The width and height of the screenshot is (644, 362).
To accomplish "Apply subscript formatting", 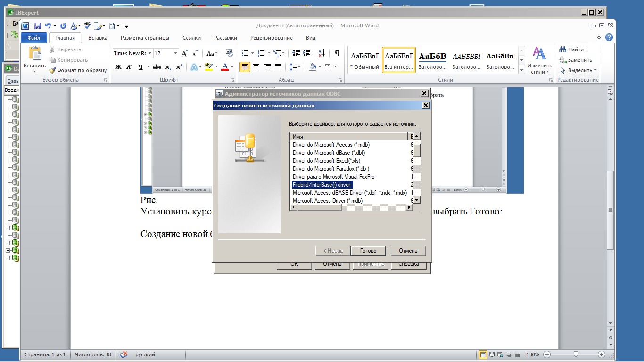I will point(168,67).
